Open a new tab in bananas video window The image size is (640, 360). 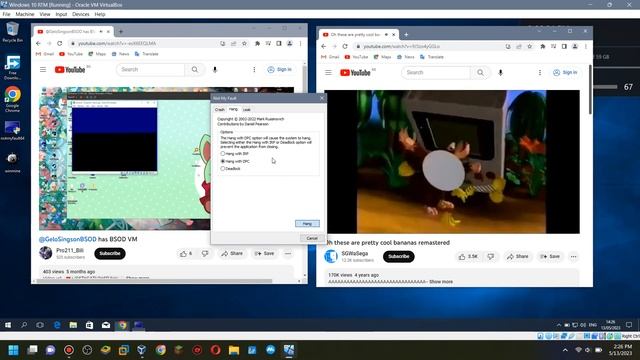[x=406, y=35]
